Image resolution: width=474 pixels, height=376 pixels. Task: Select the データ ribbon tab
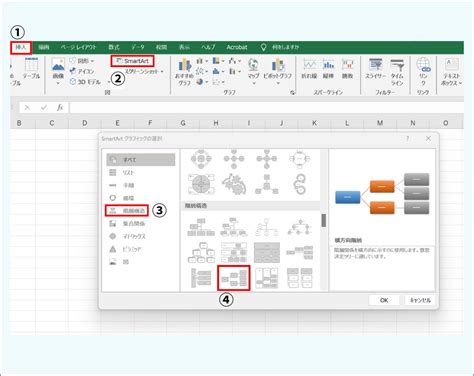click(x=137, y=47)
